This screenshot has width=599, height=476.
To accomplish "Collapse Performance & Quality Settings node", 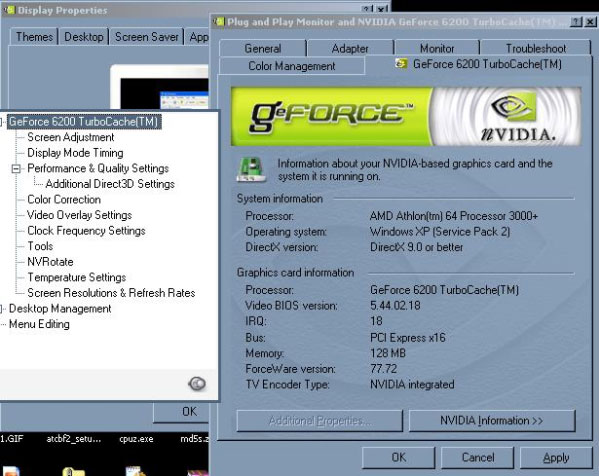I will click(16, 168).
